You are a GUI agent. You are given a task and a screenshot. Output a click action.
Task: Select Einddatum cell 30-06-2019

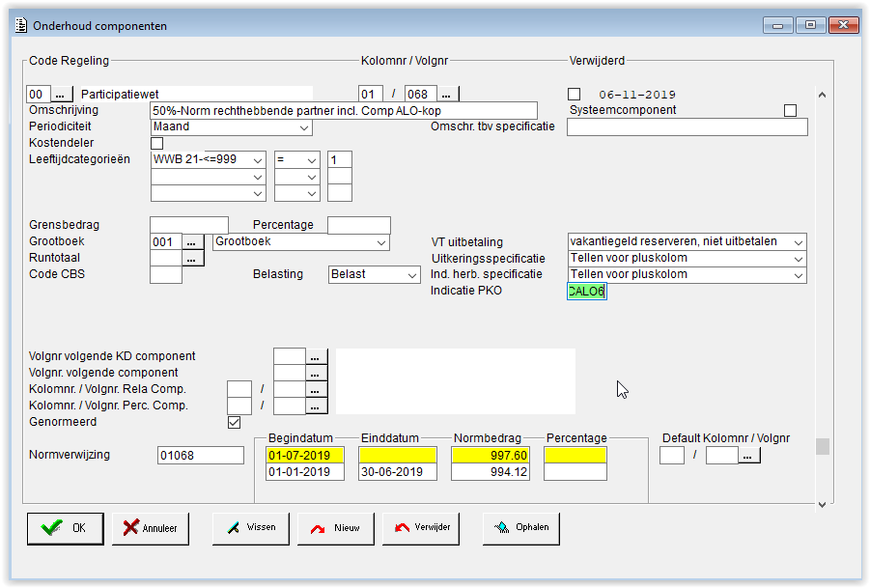coord(398,472)
